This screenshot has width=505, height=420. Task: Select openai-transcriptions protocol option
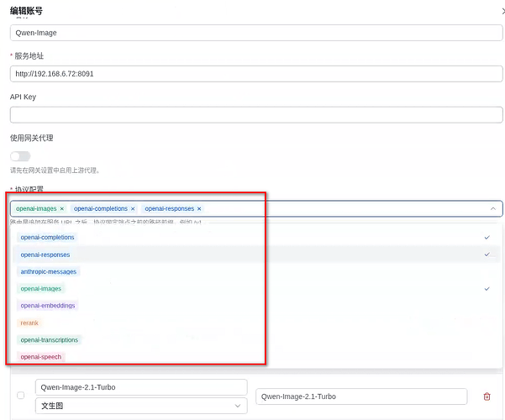[256, 340]
